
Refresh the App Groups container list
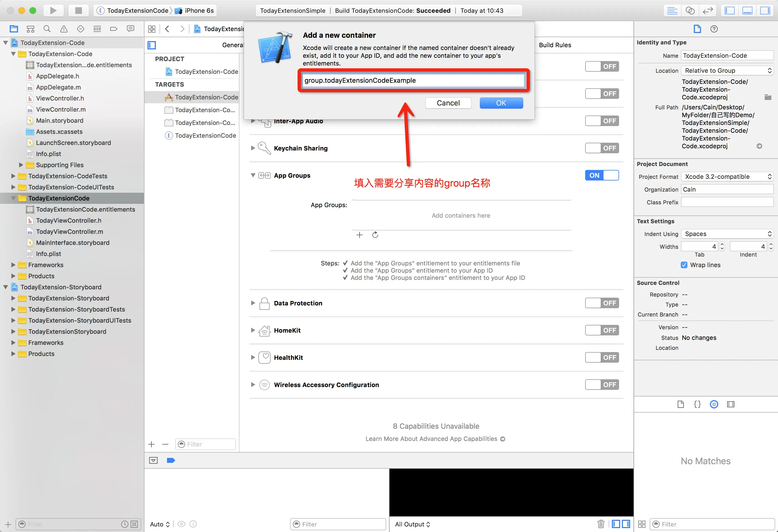(375, 235)
